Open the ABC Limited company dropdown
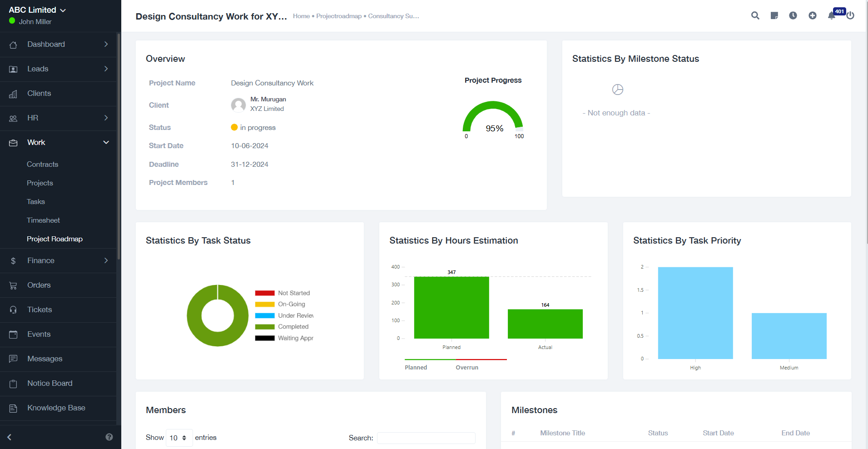This screenshot has width=868, height=449. [x=37, y=10]
